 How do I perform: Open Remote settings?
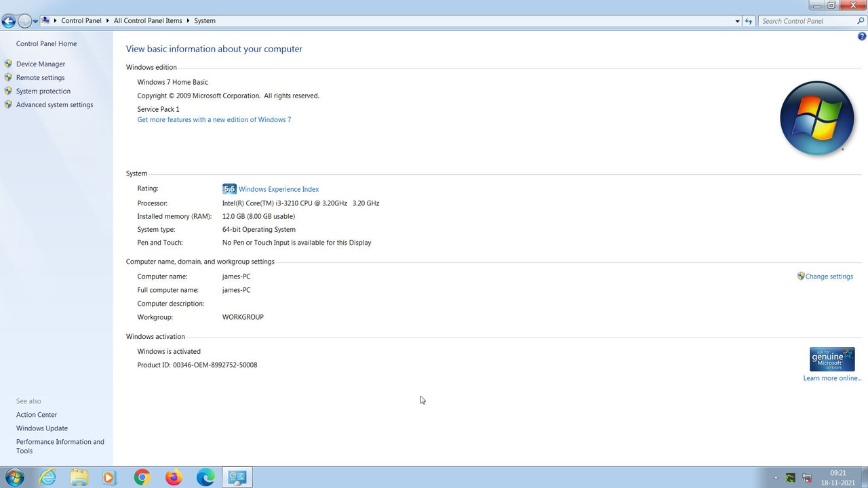pos(41,78)
